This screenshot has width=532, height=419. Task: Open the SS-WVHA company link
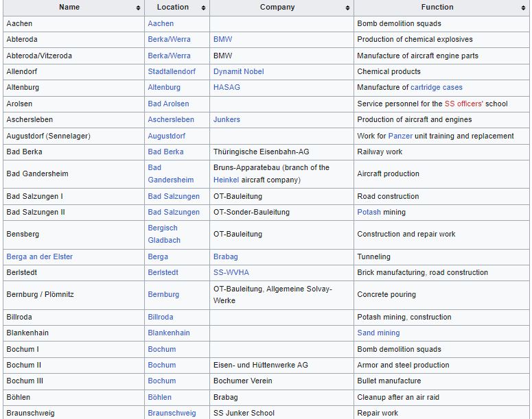tap(230, 272)
